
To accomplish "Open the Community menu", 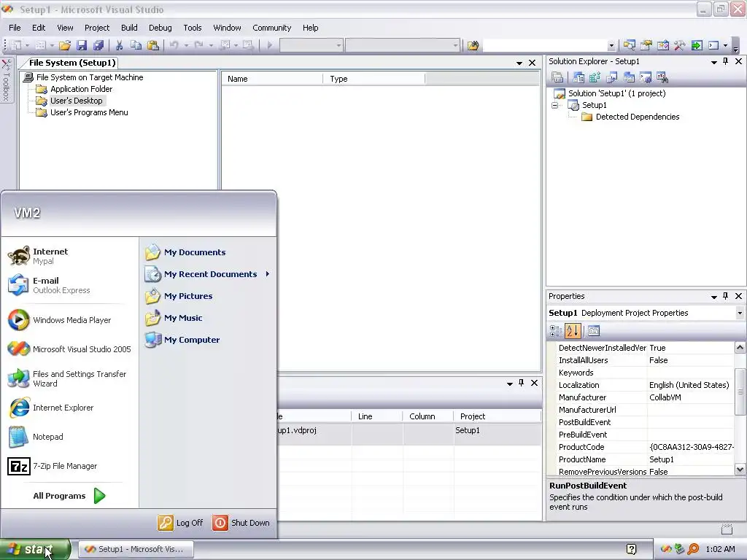I will click(x=271, y=28).
